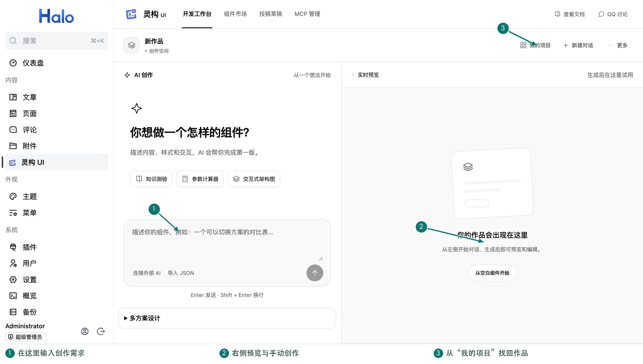Image resolution: width=643 pixels, height=364 pixels.
Task: Click the 文章 articles icon
Action: pos(13,97)
